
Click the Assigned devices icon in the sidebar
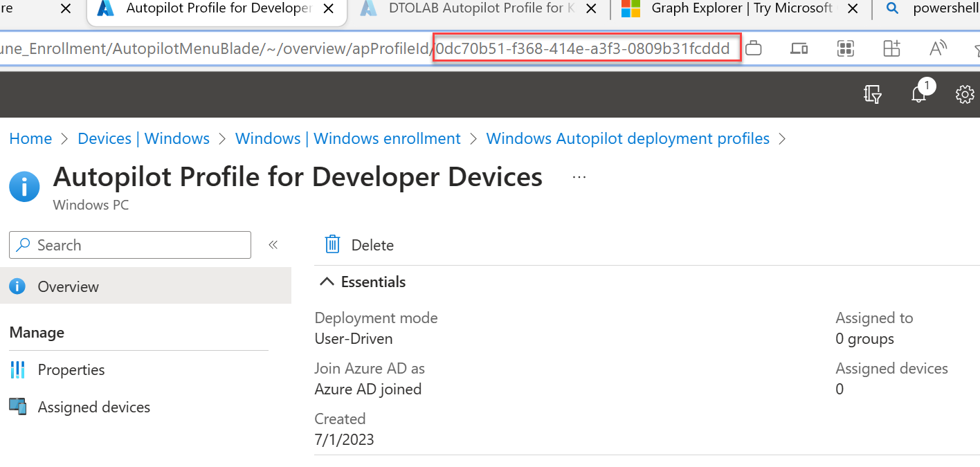coord(17,407)
